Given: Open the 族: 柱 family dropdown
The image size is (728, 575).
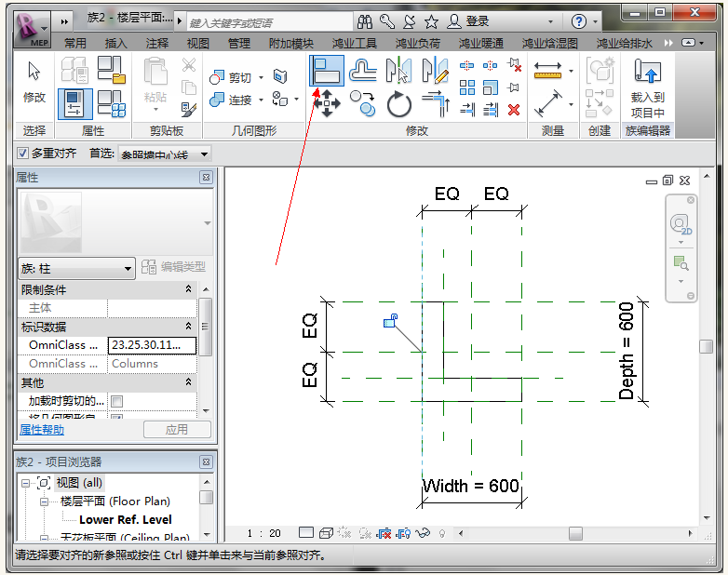Looking at the screenshot, I should pyautogui.click(x=77, y=268).
